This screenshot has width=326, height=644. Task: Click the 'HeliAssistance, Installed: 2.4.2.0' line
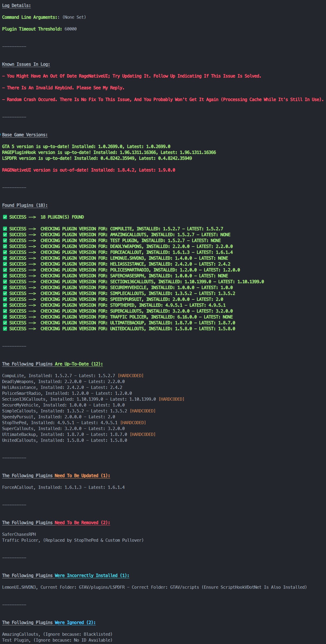tap(62, 388)
